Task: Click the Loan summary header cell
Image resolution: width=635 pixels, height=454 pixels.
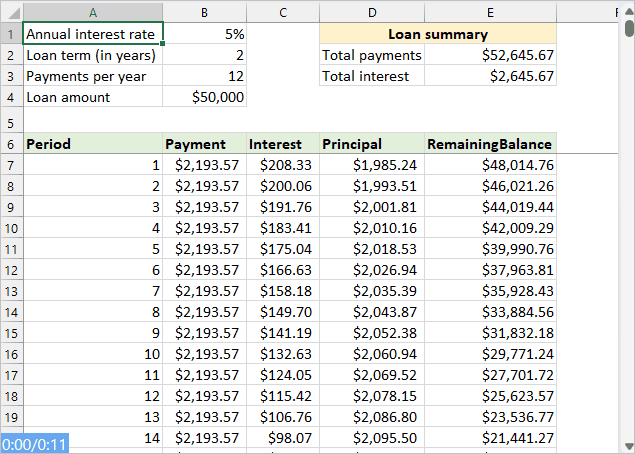Action: click(437, 34)
